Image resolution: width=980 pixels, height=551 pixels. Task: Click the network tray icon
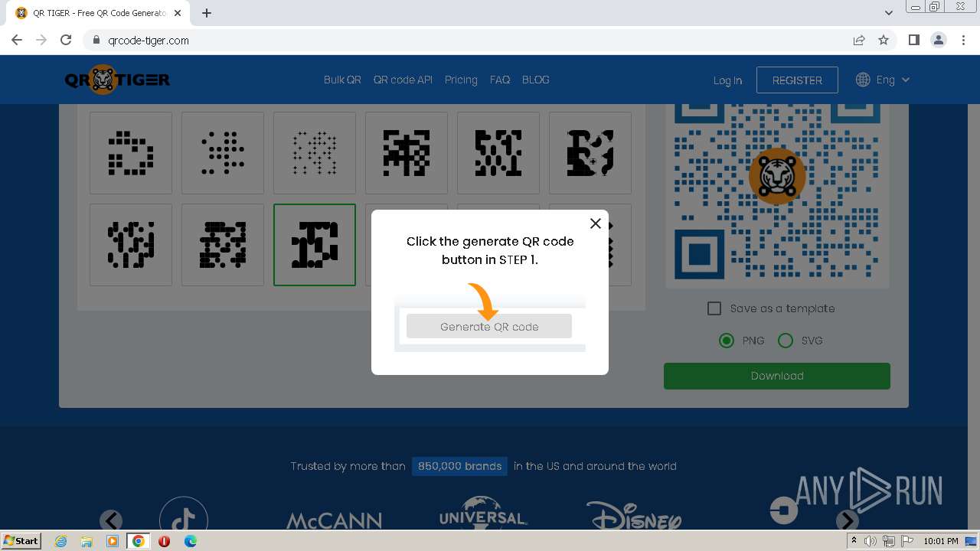point(888,541)
